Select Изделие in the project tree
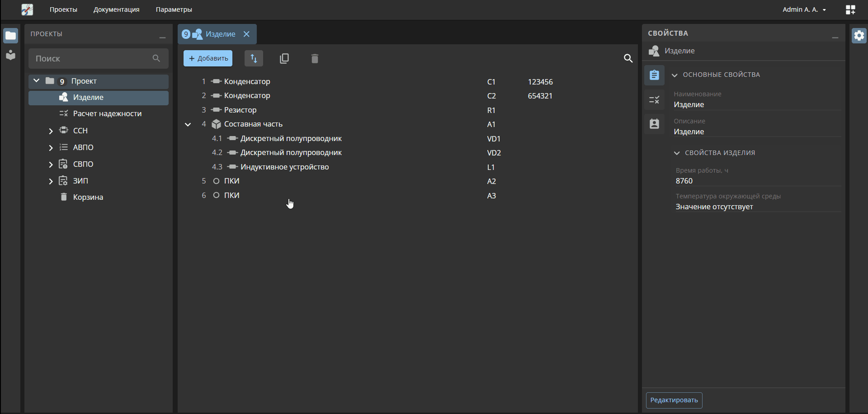Image resolution: width=868 pixels, height=414 pixels. pyautogui.click(x=99, y=98)
